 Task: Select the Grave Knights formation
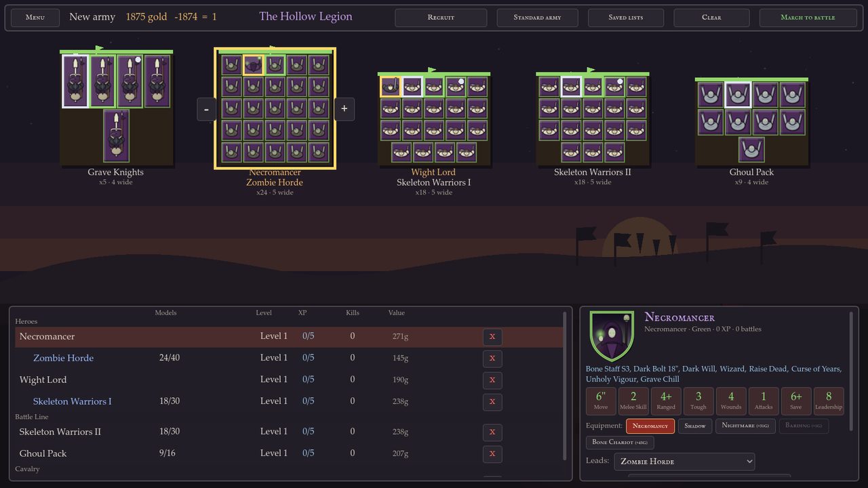pos(115,108)
